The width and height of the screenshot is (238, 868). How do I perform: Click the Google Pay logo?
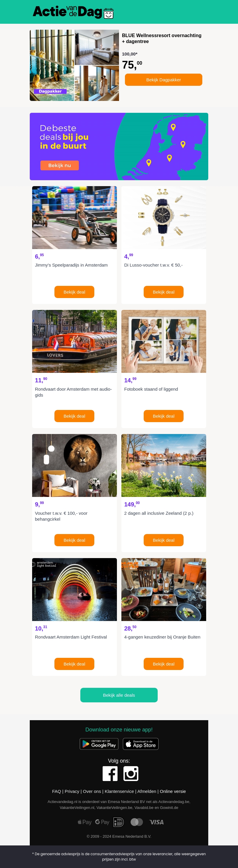click(102, 822)
